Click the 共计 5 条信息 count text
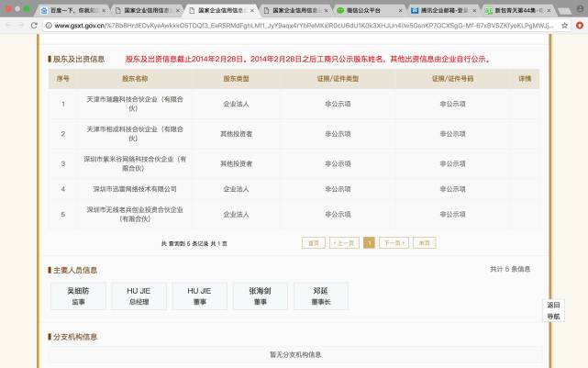Screen dimensions: 588x368 coord(510,269)
